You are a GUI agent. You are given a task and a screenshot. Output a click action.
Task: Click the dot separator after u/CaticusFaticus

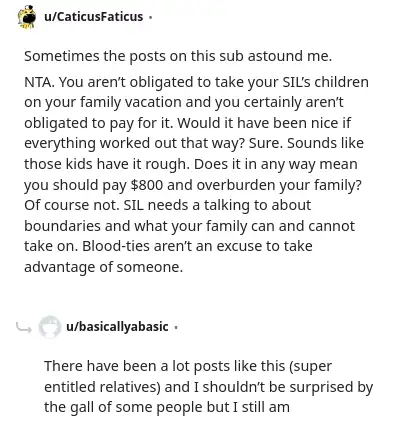click(150, 17)
